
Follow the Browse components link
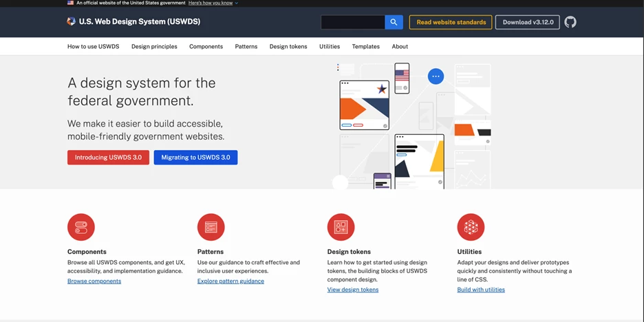click(x=94, y=281)
